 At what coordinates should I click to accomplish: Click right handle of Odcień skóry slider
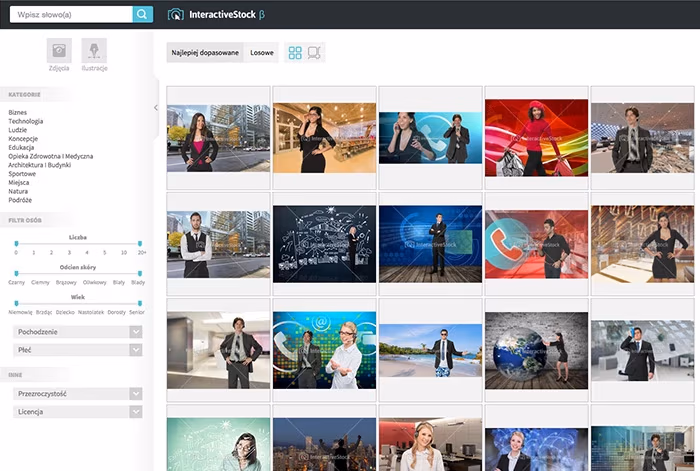tap(140, 273)
